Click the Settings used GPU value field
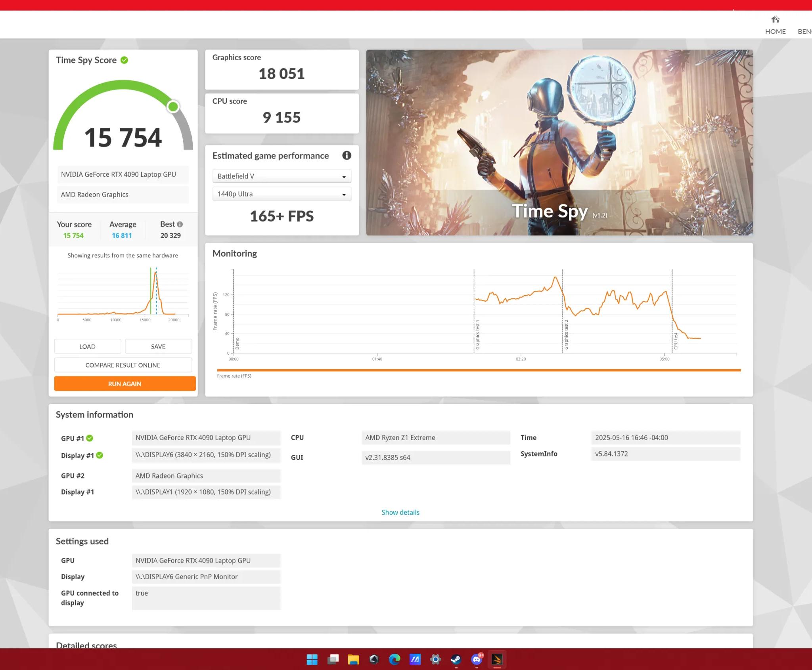Image resolution: width=812 pixels, height=670 pixels. point(206,560)
